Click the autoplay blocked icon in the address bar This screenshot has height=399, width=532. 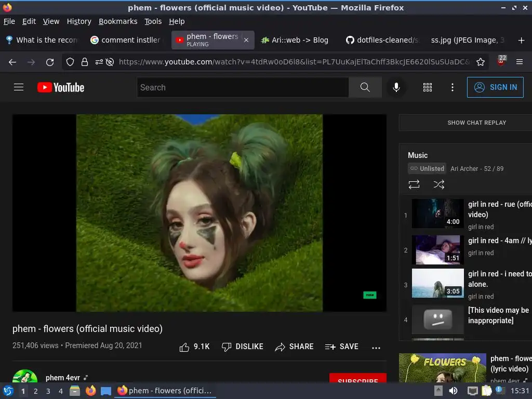[110, 62]
